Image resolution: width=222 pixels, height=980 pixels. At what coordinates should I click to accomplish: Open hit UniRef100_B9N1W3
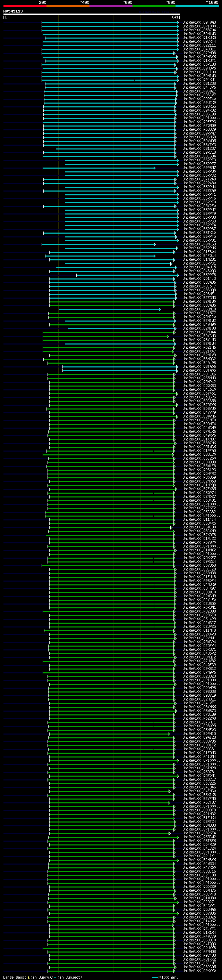[x=199, y=34]
